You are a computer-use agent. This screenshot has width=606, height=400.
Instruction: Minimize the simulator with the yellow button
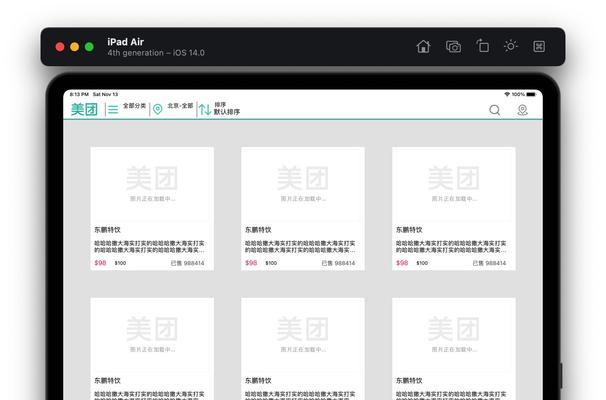tap(75, 47)
